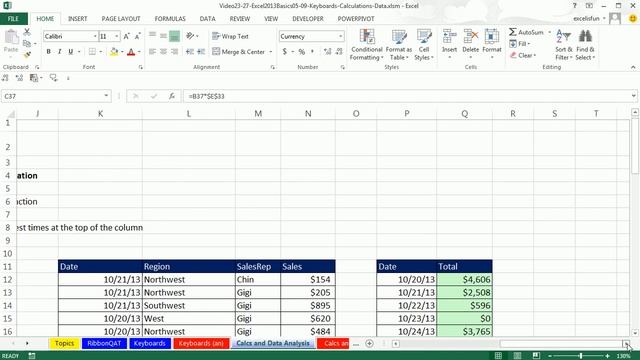Click Merge & Center button

239,52
